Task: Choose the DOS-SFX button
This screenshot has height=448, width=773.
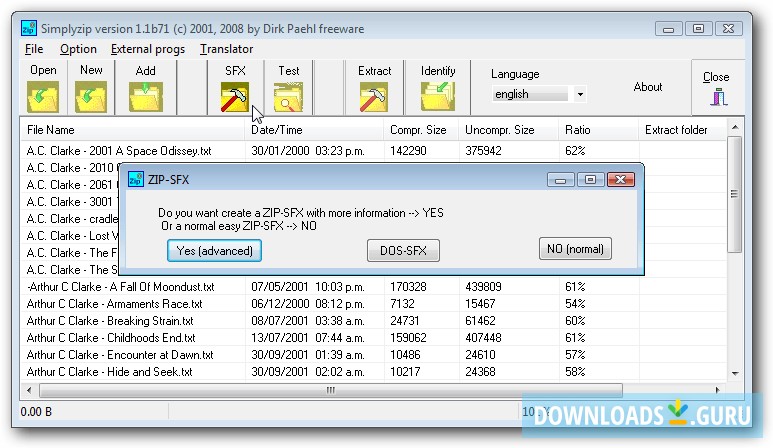Action: coord(403,250)
